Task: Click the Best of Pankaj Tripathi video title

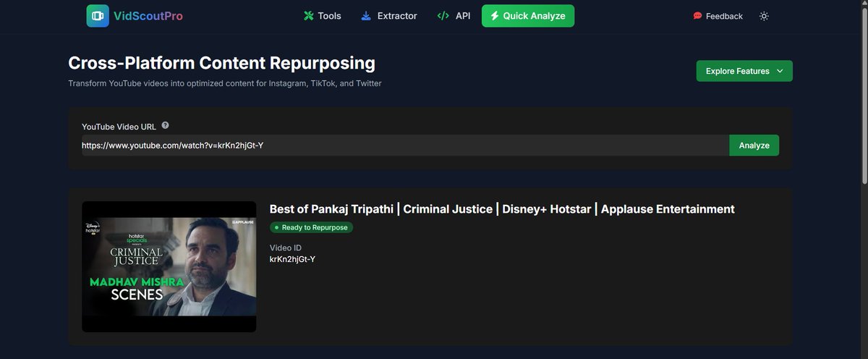Action: coord(502,209)
